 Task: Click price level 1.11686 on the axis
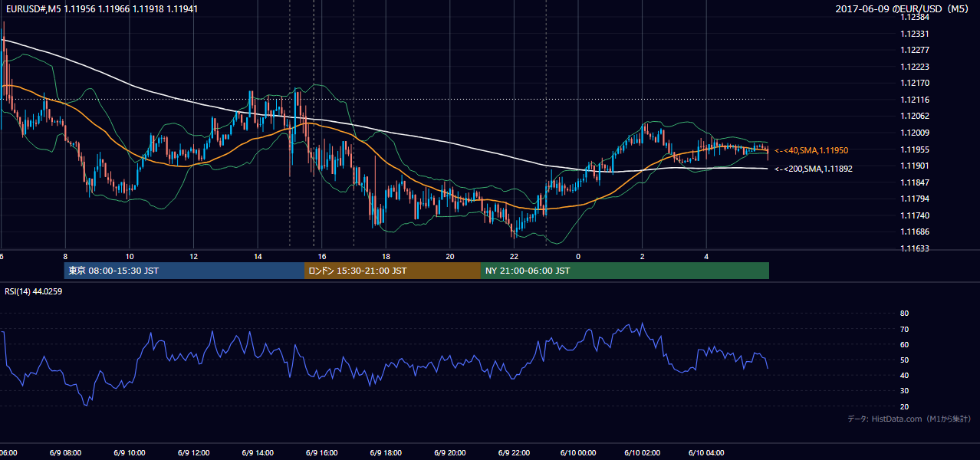click(x=915, y=232)
